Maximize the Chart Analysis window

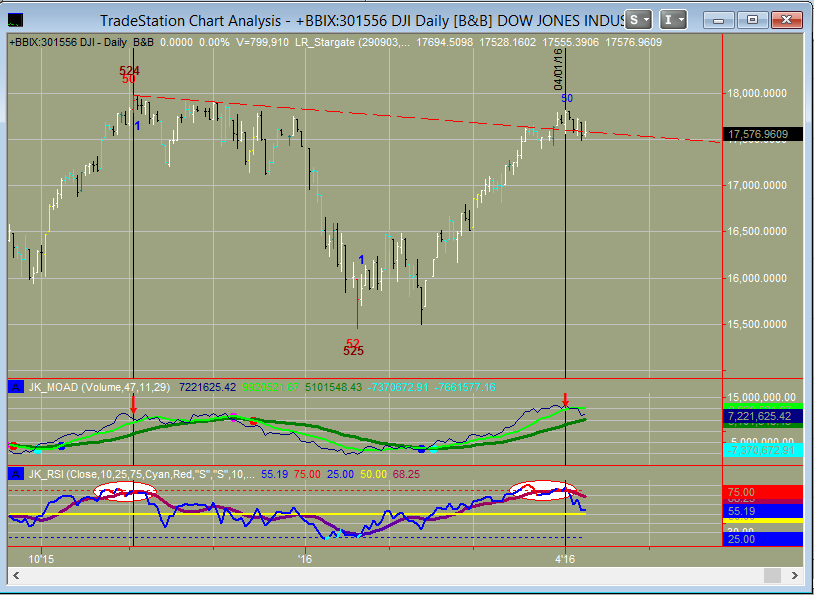click(x=752, y=20)
